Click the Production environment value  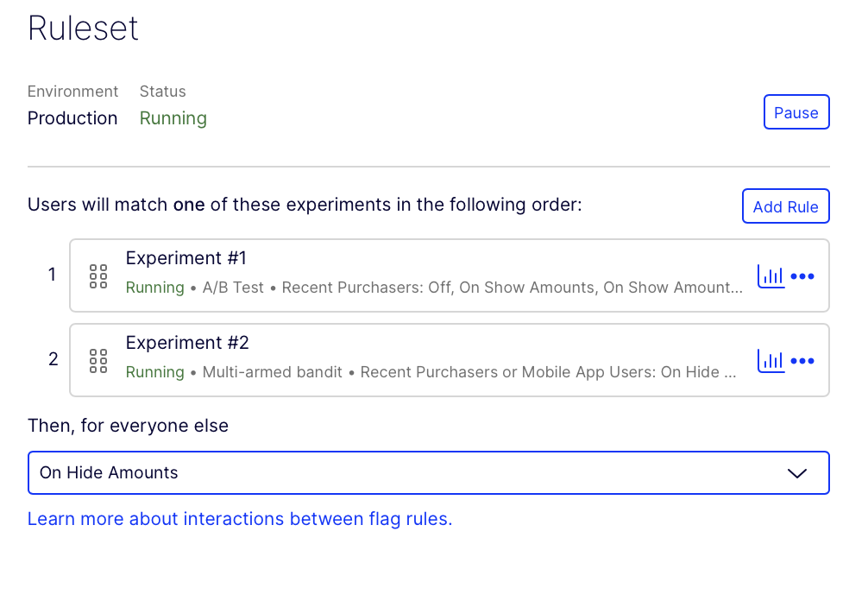[x=72, y=118]
